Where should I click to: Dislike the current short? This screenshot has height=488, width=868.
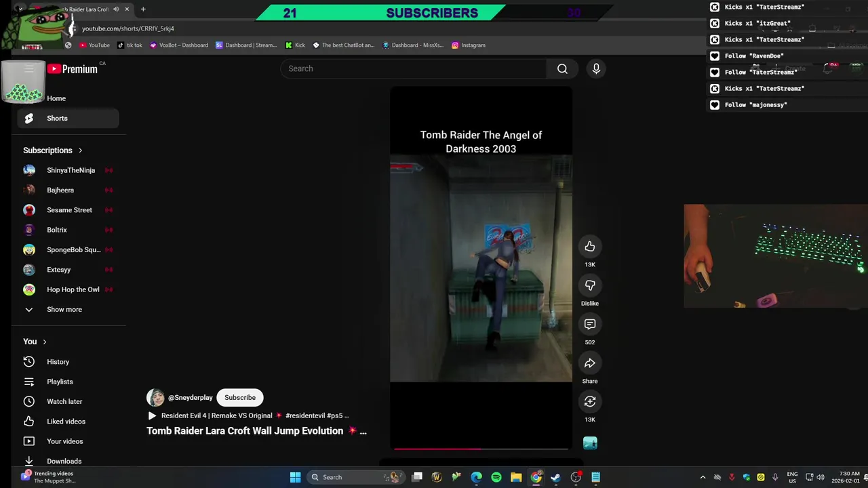coord(590,285)
